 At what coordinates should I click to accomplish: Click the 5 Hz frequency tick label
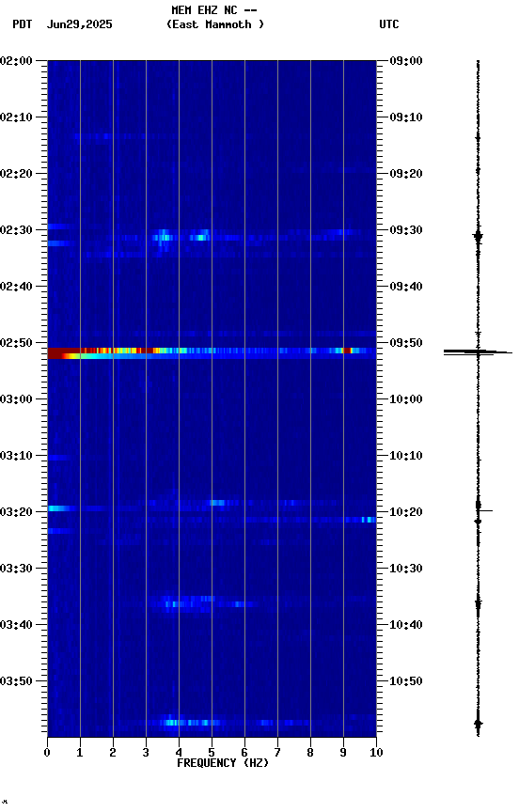point(212,753)
